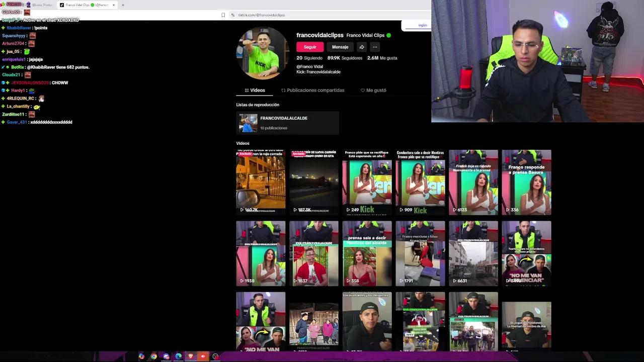Viewport: 644px width, 362px height.
Task: Click the Franco Vidal profile avatar
Action: click(x=262, y=53)
